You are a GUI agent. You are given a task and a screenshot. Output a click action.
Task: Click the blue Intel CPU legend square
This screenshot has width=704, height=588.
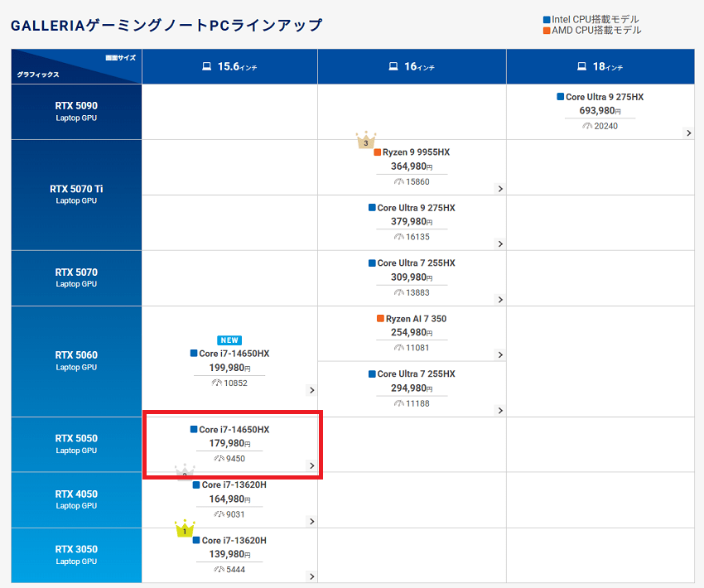coord(547,20)
